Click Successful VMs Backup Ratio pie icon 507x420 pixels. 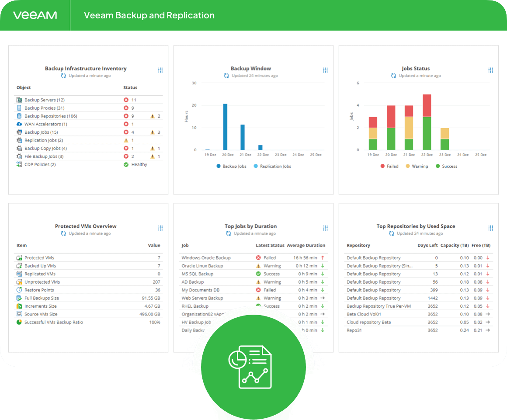point(19,323)
